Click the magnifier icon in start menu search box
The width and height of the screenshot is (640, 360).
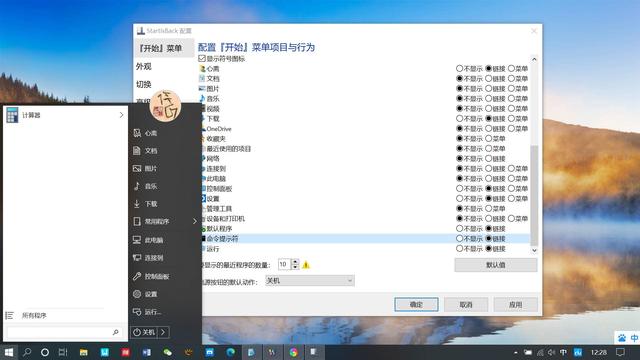pos(116,332)
